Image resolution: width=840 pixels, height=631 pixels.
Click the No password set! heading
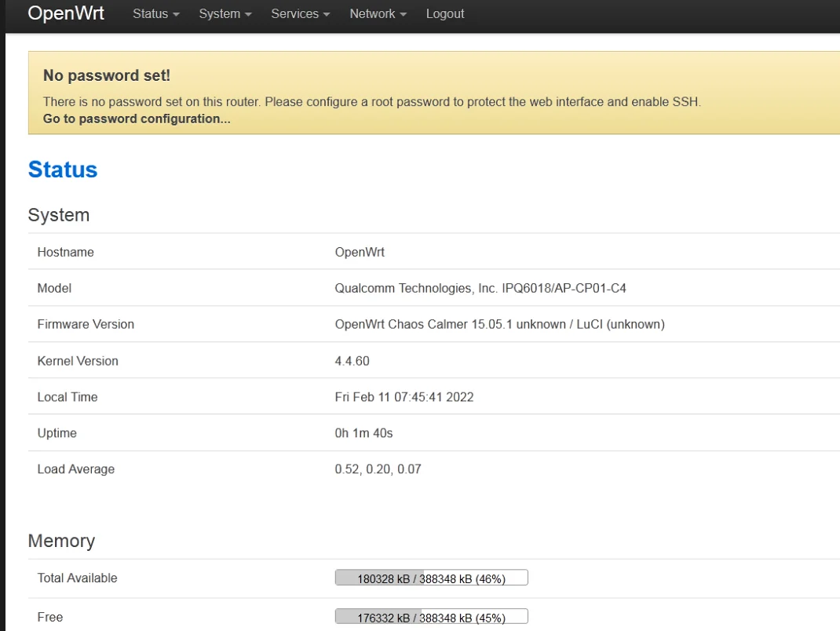(107, 75)
